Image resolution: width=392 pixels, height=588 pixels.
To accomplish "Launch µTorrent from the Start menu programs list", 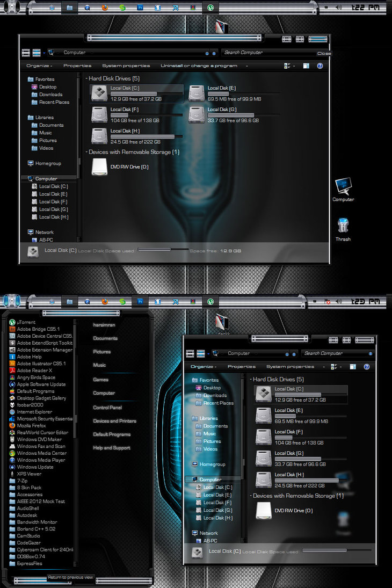I will pyautogui.click(x=26, y=322).
